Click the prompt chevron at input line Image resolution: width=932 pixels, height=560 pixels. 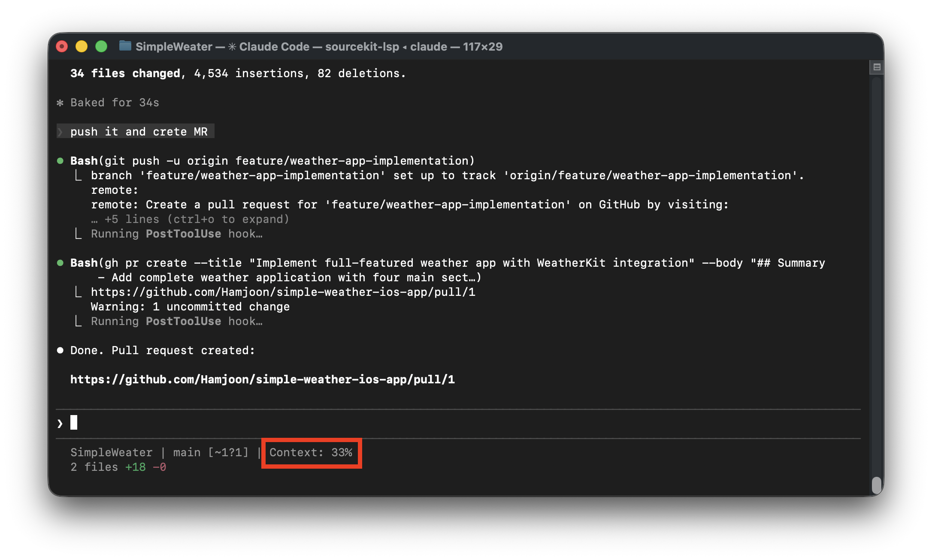click(x=60, y=424)
